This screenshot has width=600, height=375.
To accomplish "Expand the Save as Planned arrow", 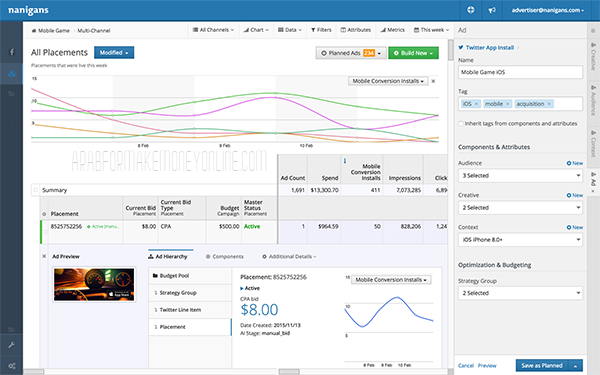I will coord(576,366).
